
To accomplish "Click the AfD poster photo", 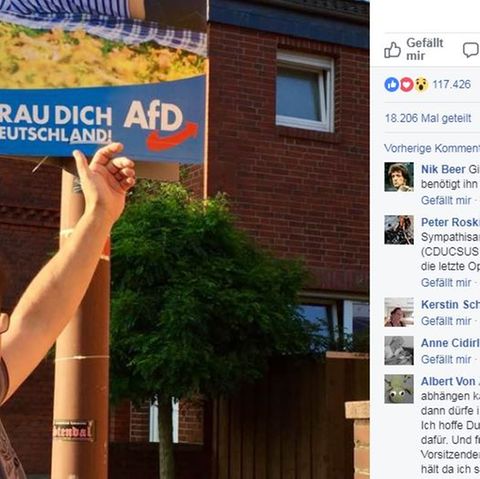I will (x=185, y=239).
